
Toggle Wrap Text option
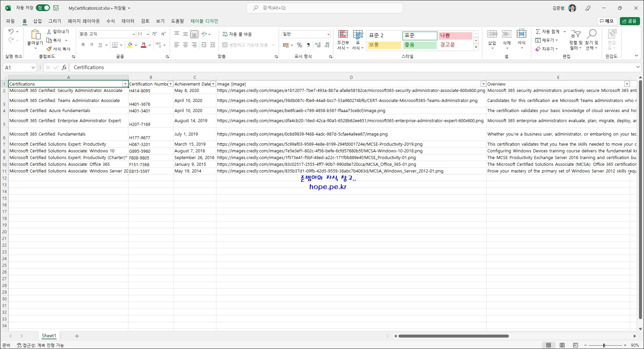(237, 34)
